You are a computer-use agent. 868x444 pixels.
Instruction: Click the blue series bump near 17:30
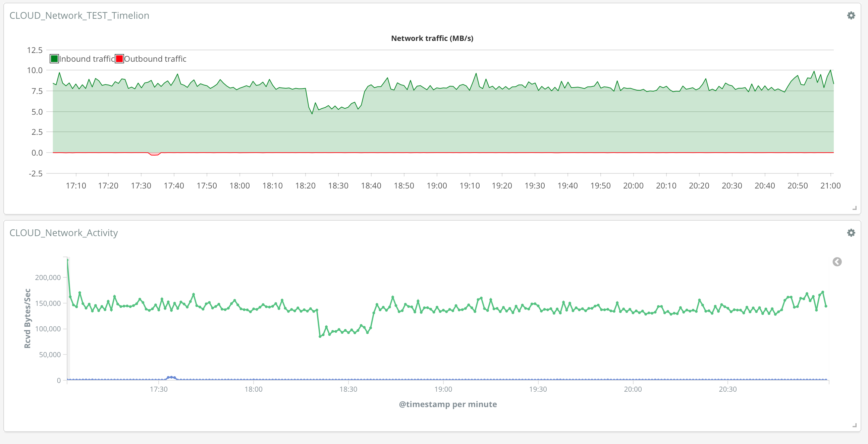[171, 377]
